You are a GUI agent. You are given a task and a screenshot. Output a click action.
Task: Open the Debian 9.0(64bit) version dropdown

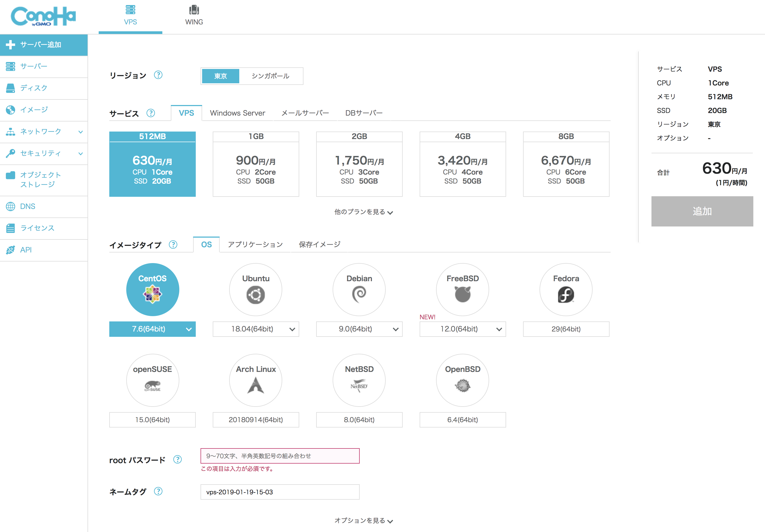pyautogui.click(x=359, y=329)
